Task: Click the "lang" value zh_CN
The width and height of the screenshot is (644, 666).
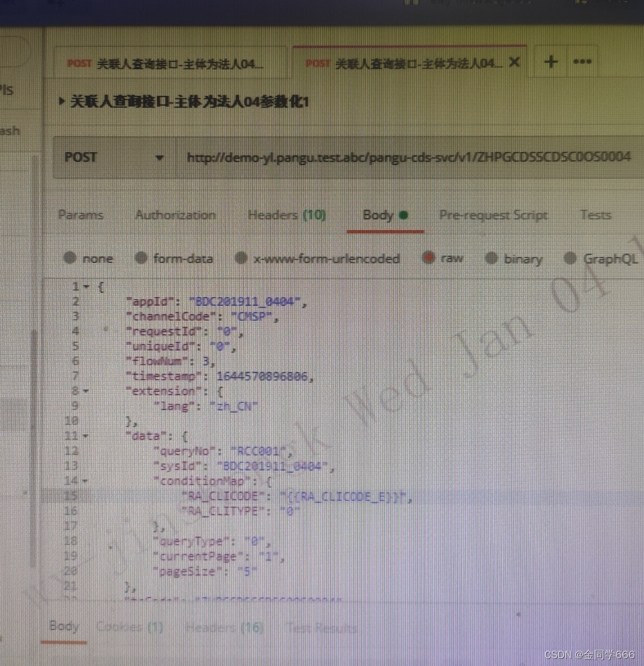Action: click(234, 407)
